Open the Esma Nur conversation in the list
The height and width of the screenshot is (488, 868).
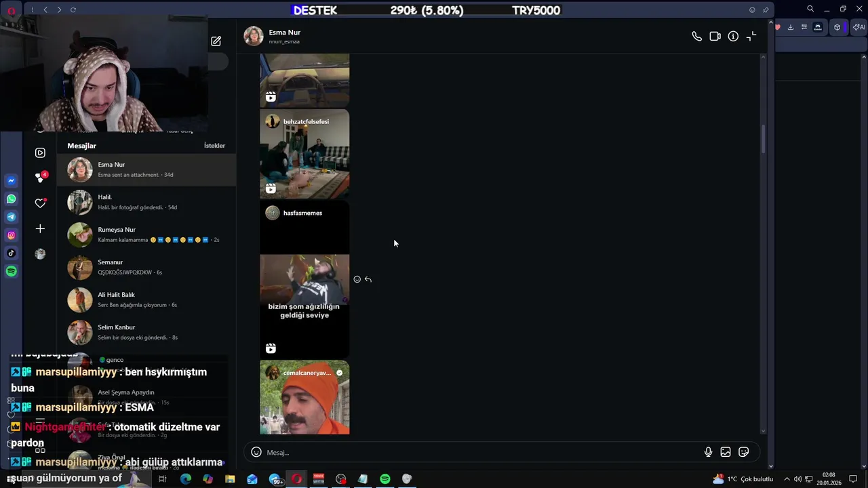pos(146,169)
